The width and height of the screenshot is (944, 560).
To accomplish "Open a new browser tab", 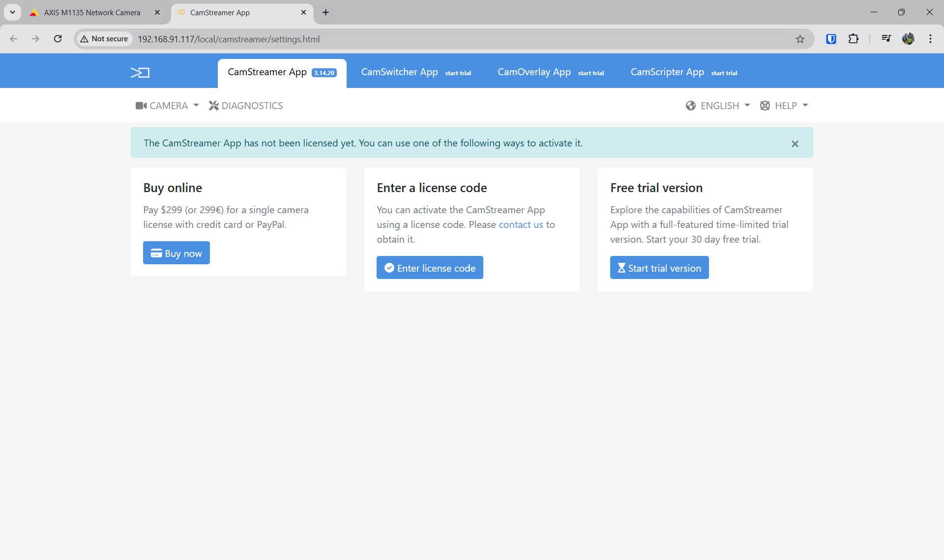I will 325,12.
